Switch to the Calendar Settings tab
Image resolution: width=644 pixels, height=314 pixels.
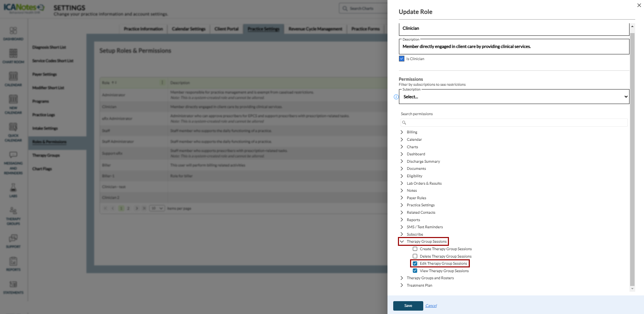pyautogui.click(x=188, y=29)
